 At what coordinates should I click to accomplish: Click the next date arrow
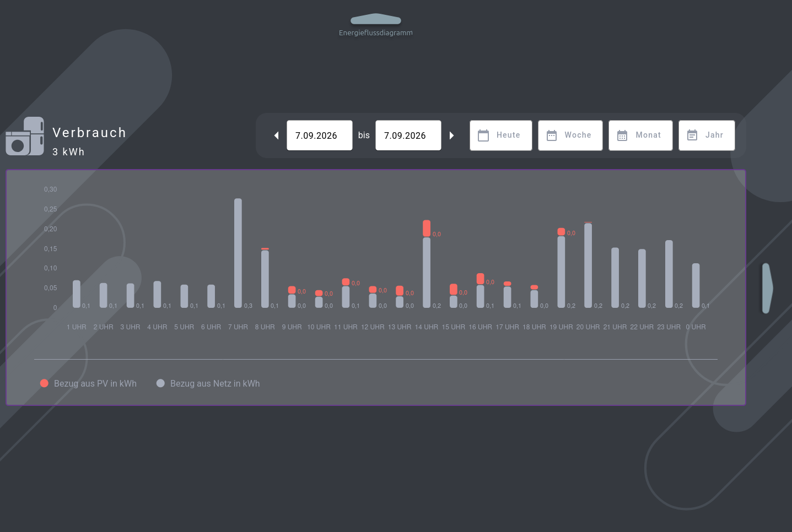451,135
